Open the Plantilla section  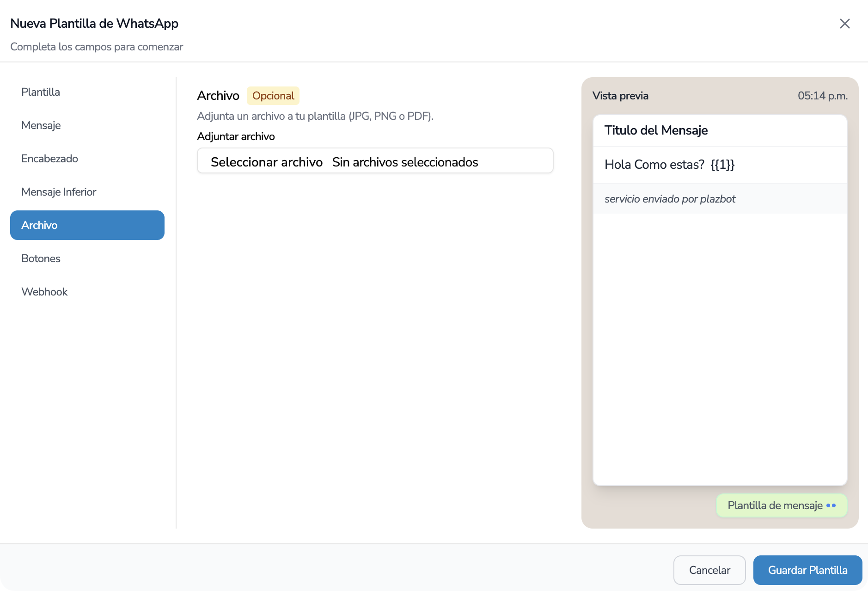pyautogui.click(x=87, y=92)
